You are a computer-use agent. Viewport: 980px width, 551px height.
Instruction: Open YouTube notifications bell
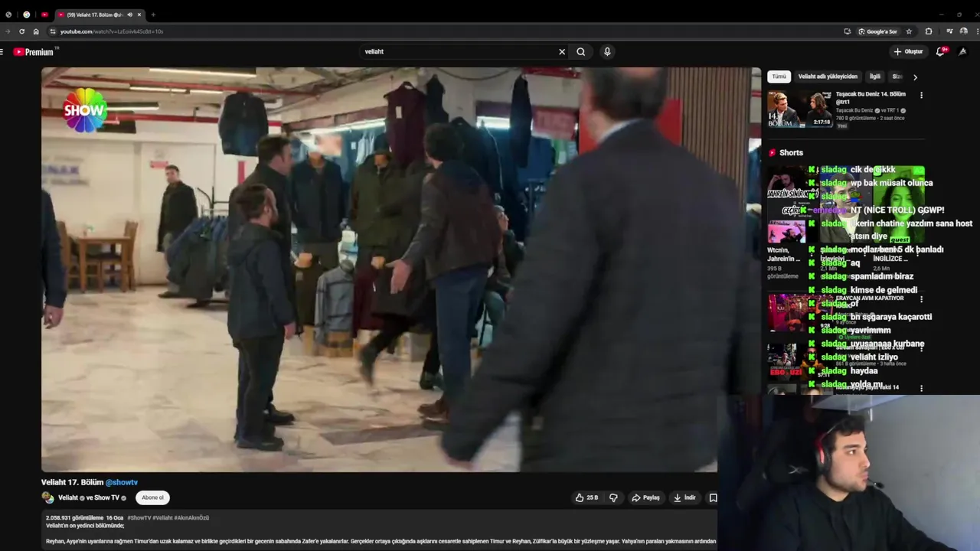click(x=940, y=52)
